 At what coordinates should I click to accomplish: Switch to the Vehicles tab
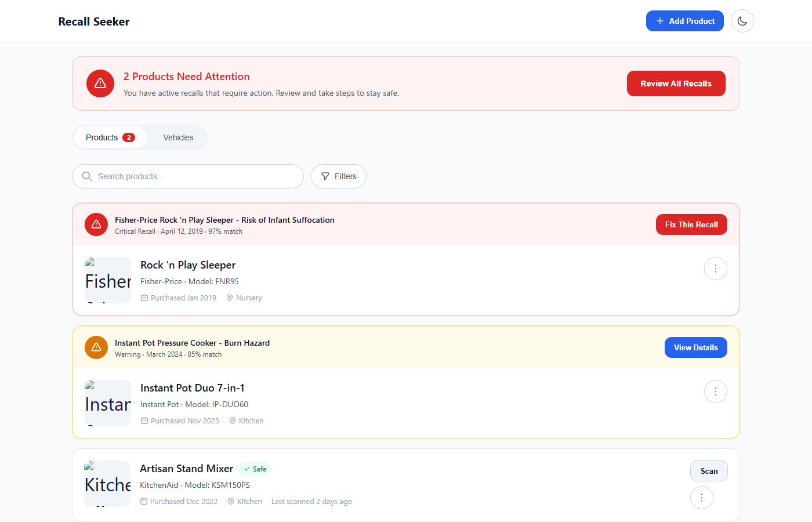[x=178, y=137]
